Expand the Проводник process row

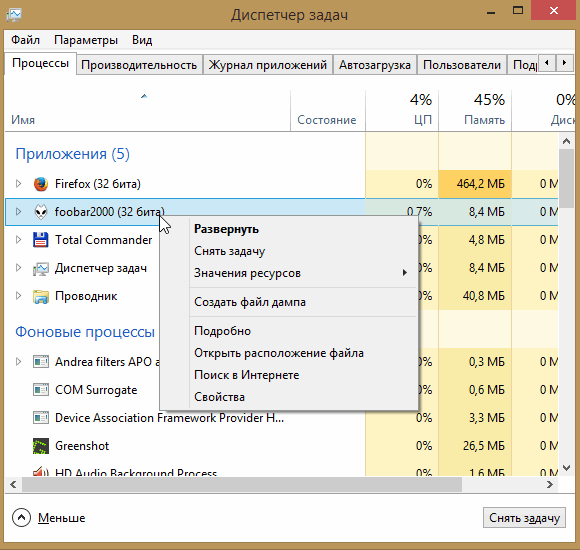(18, 296)
